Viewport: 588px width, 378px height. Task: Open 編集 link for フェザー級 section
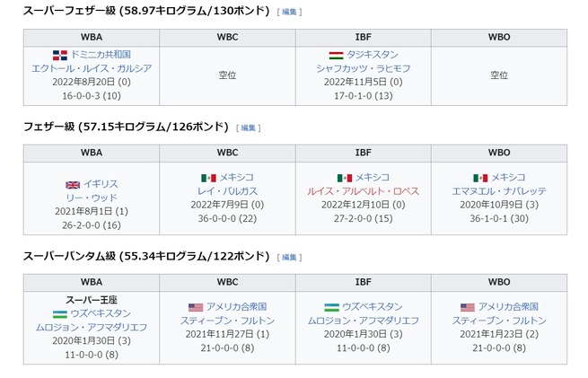click(248, 127)
